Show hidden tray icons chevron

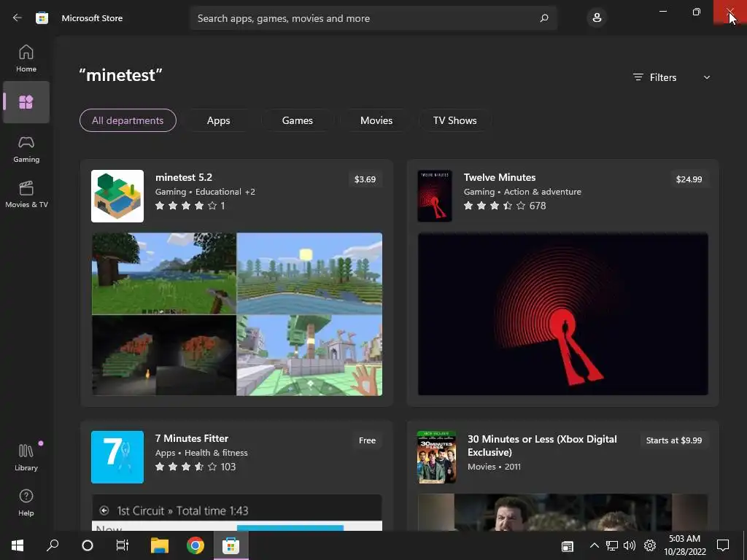tap(594, 545)
